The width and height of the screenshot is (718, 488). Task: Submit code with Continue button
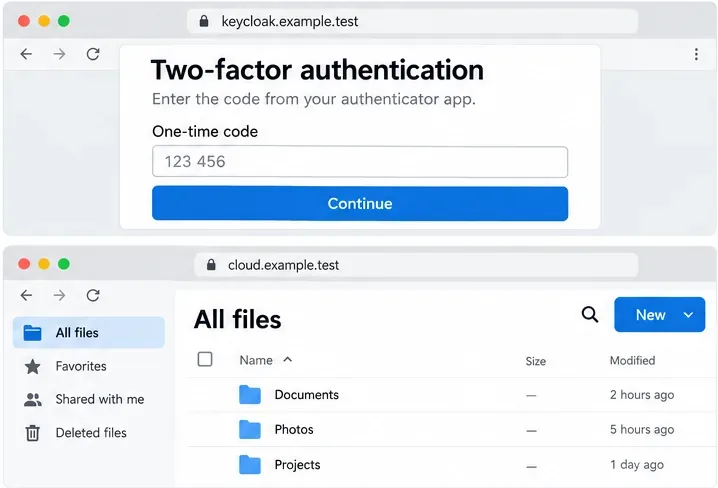(x=360, y=203)
